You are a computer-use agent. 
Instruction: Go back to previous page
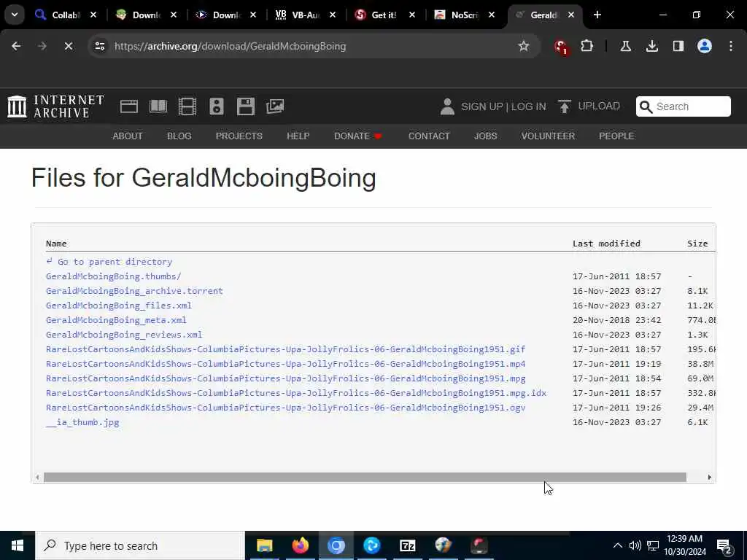click(x=16, y=46)
